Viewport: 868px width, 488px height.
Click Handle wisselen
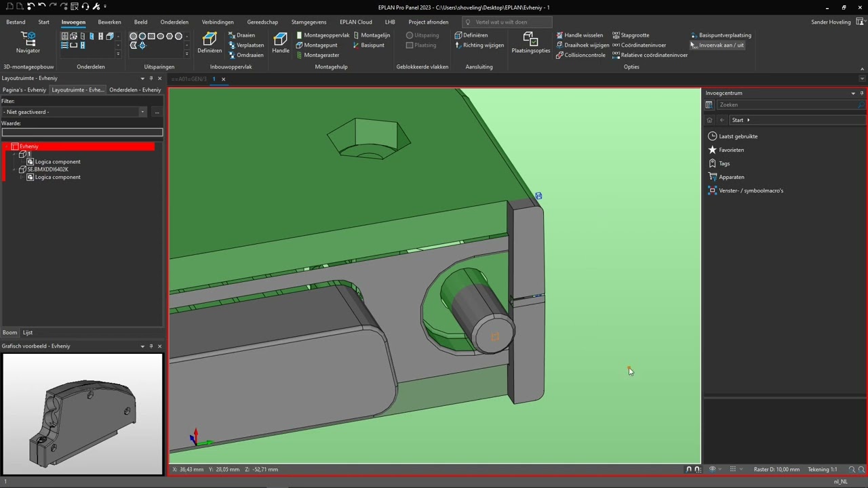click(x=580, y=35)
